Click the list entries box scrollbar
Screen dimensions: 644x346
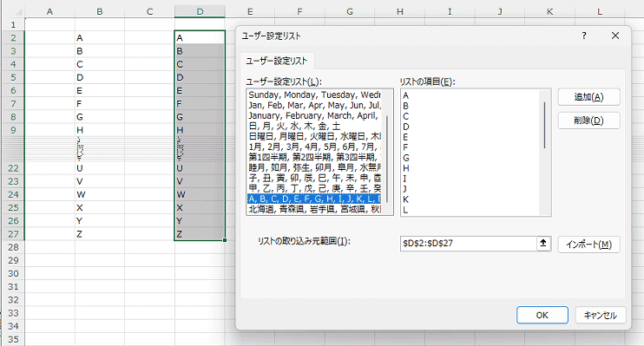(545, 152)
